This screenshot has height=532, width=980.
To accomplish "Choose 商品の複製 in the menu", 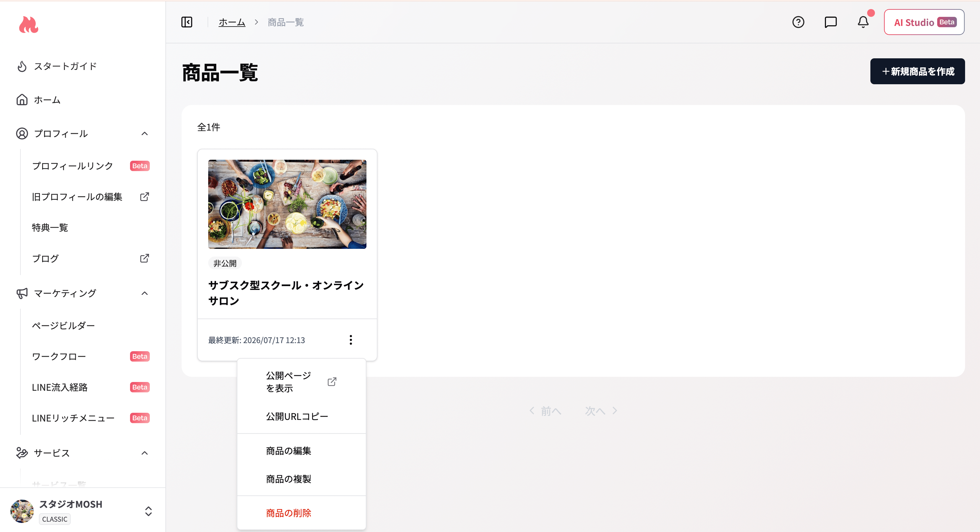I will [301, 479].
